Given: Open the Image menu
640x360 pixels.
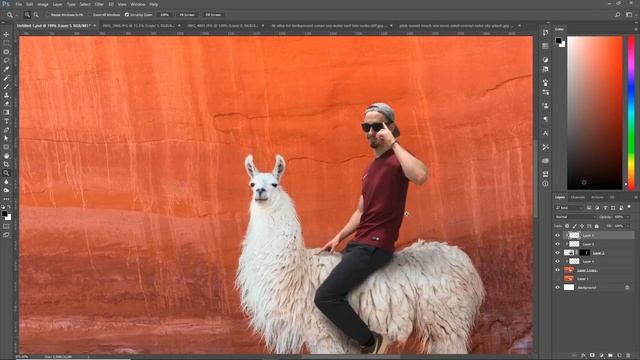Looking at the screenshot, I should tap(43, 4).
